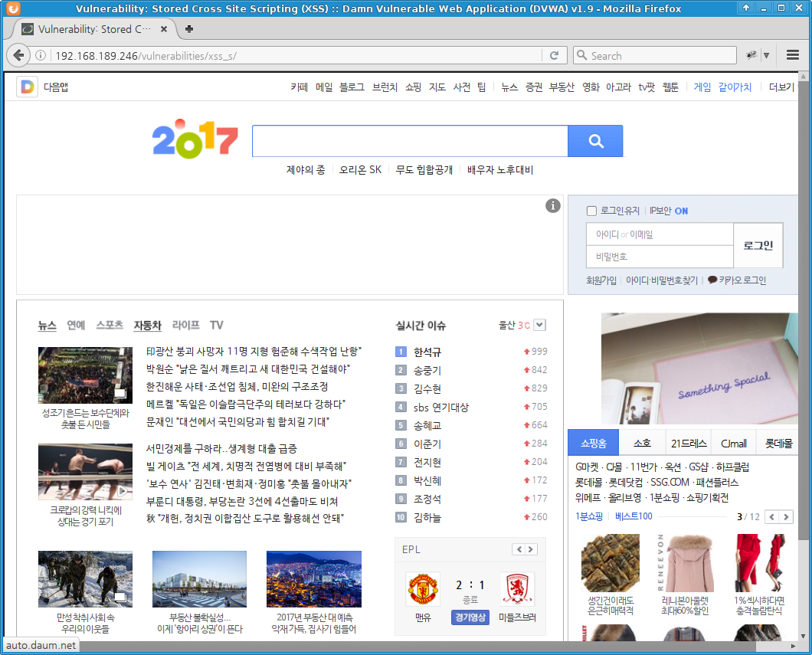Click the 오리온 SK suggested search
This screenshot has height=655, width=812.
click(361, 169)
